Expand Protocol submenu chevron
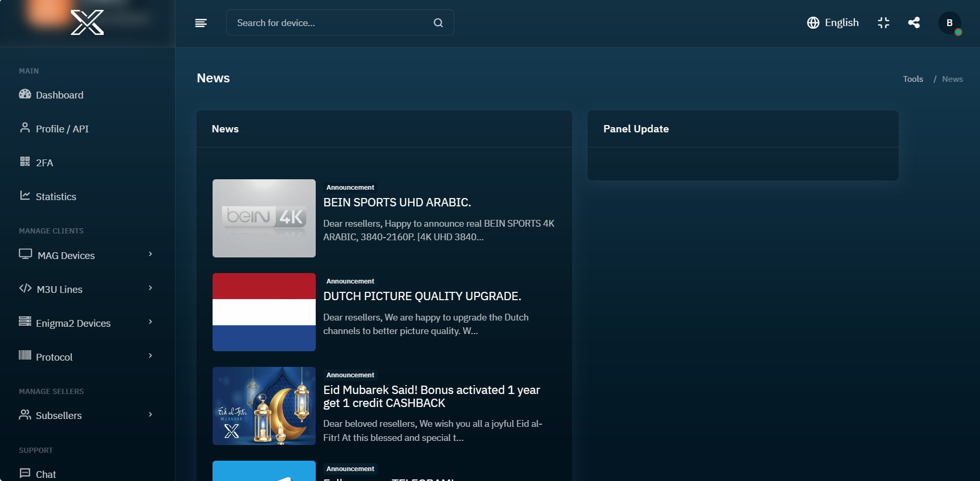Image resolution: width=980 pixels, height=481 pixels. (150, 356)
